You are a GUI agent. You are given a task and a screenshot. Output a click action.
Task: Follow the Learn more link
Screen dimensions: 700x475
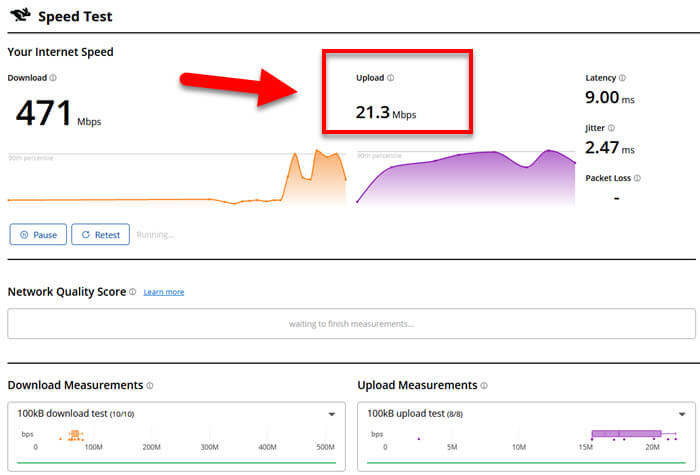(164, 292)
